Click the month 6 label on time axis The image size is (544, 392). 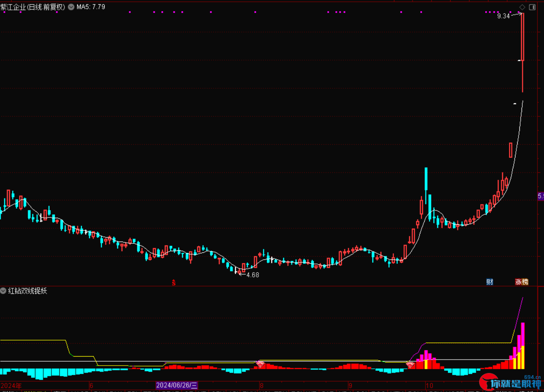(x=91, y=385)
